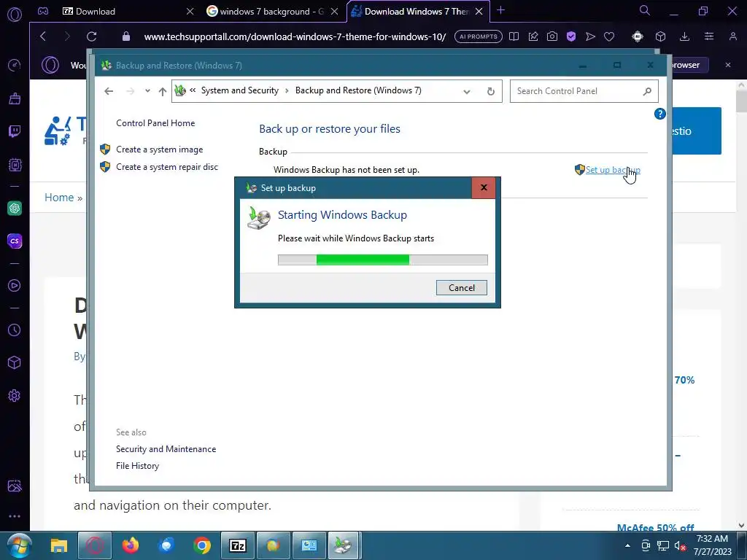Click the Home breadcrumb on the webpage
This screenshot has width=747, height=560.
59,197
